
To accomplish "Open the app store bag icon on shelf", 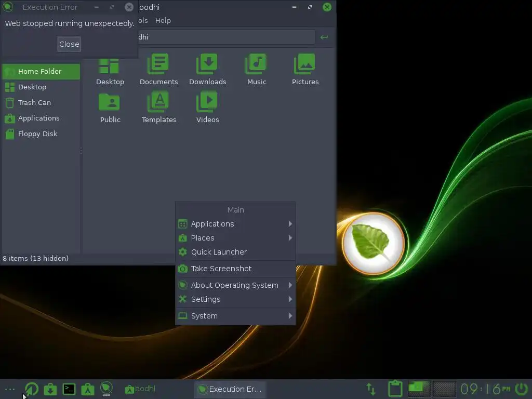I will (87, 389).
